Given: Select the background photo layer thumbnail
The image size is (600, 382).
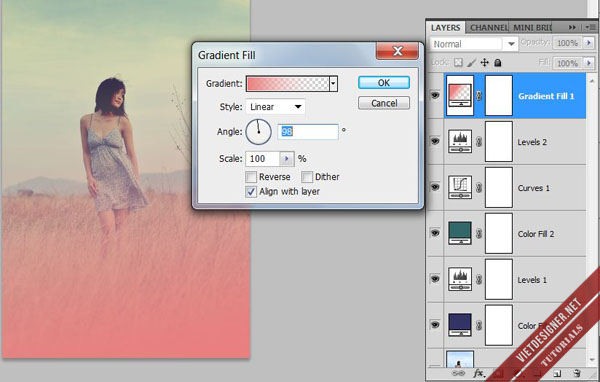Looking at the screenshot, I should tap(460, 359).
